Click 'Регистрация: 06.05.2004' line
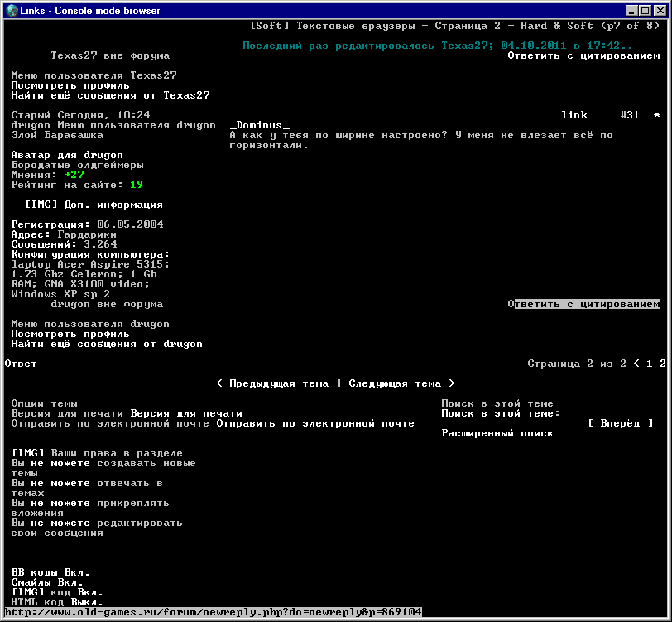 click(87, 224)
